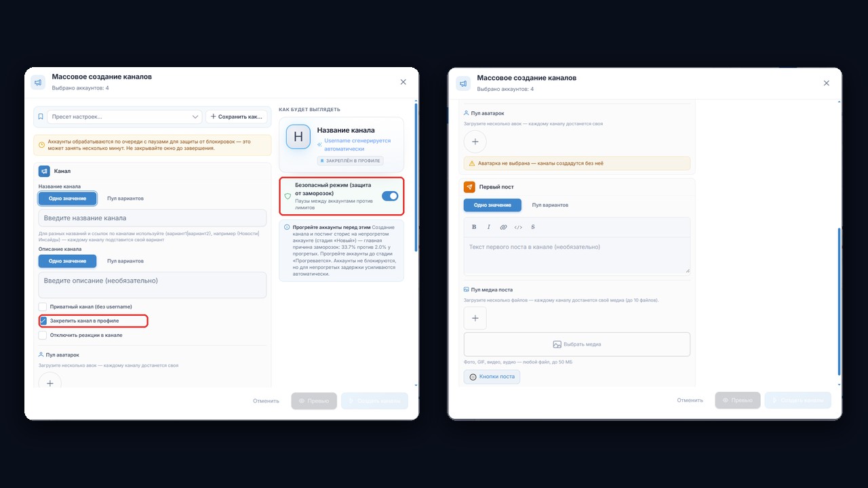Open the Кнопки поста options
The image size is (868, 488).
[x=492, y=377]
